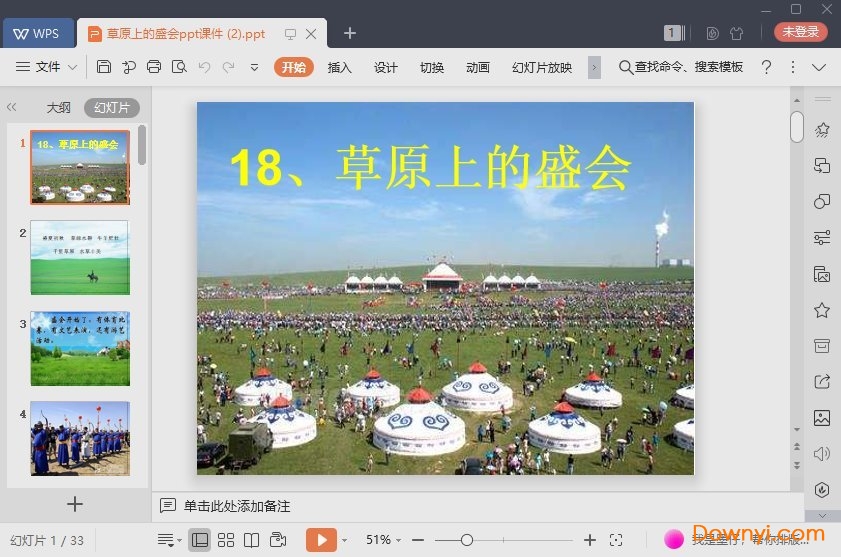The height and width of the screenshot is (557, 841).
Task: Select slide 1 thumbnail
Action: [80, 167]
